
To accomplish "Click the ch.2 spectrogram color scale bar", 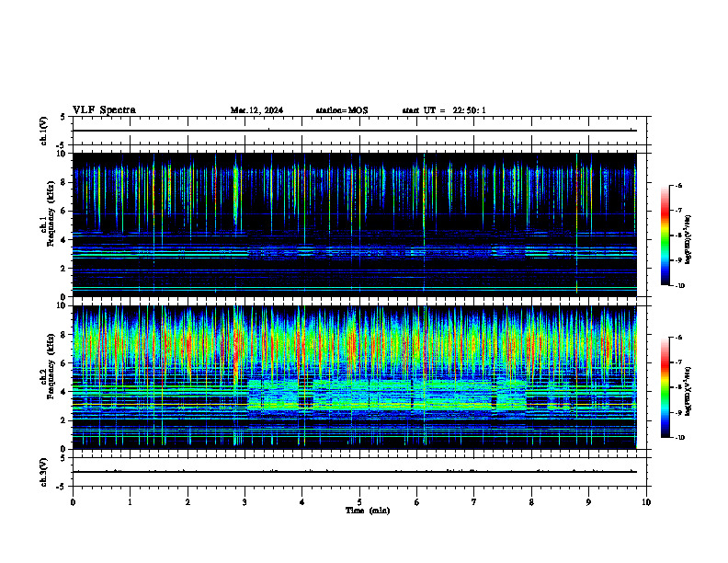I will point(665,387).
